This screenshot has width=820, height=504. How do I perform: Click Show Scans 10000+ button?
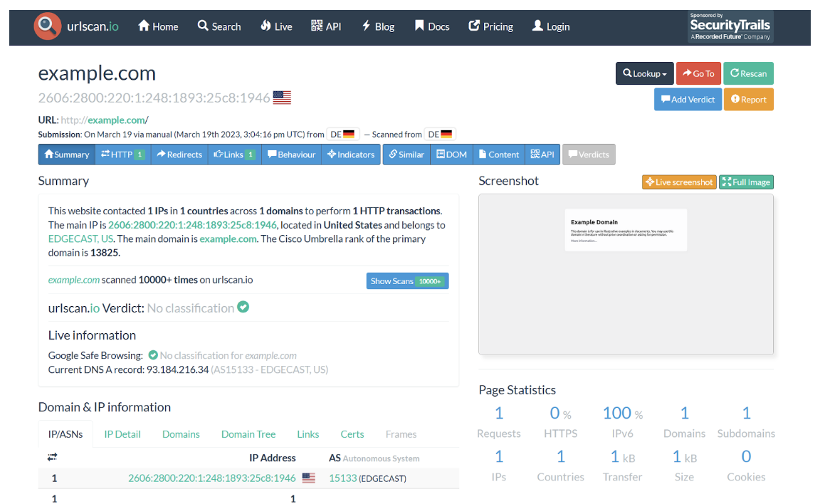407,281
